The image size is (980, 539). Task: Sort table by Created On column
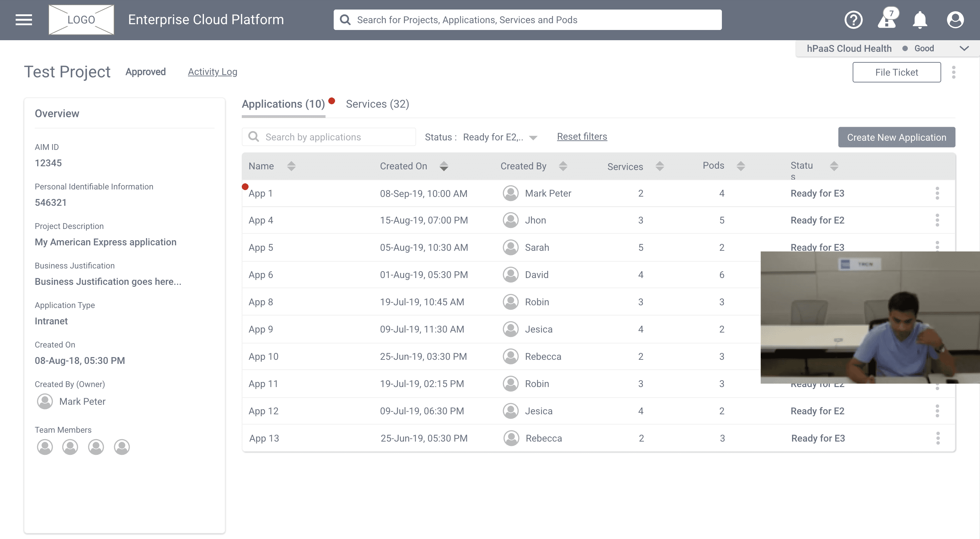click(444, 166)
